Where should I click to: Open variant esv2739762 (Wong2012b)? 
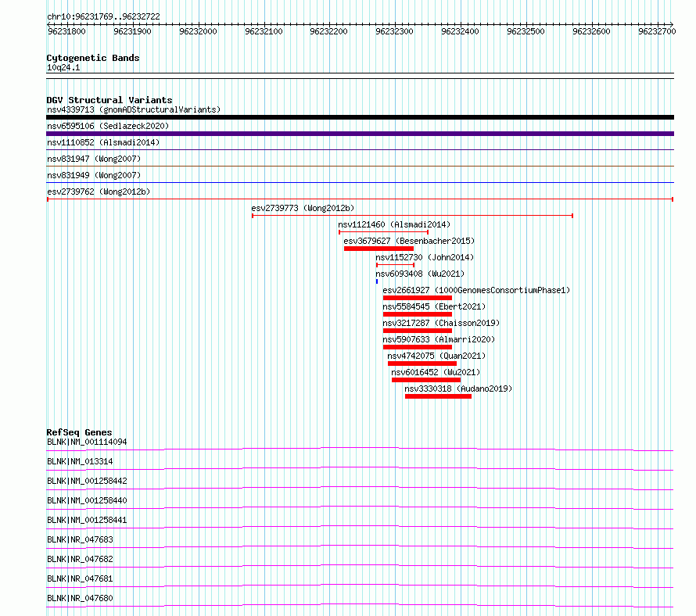tap(99, 192)
